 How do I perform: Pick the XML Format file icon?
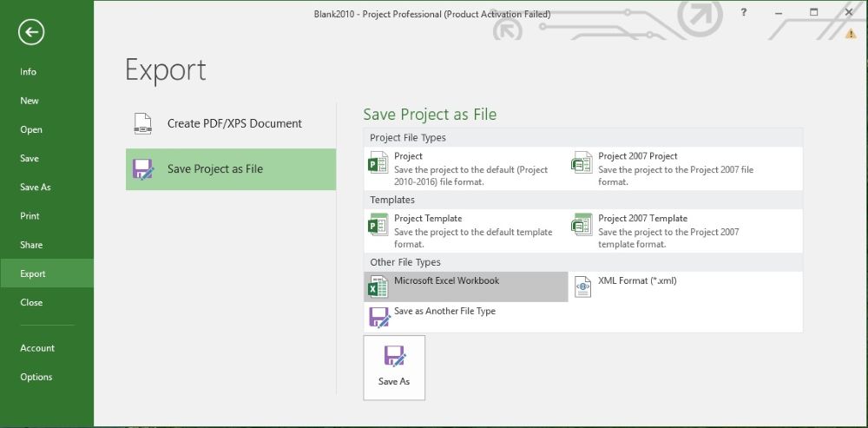click(x=582, y=287)
